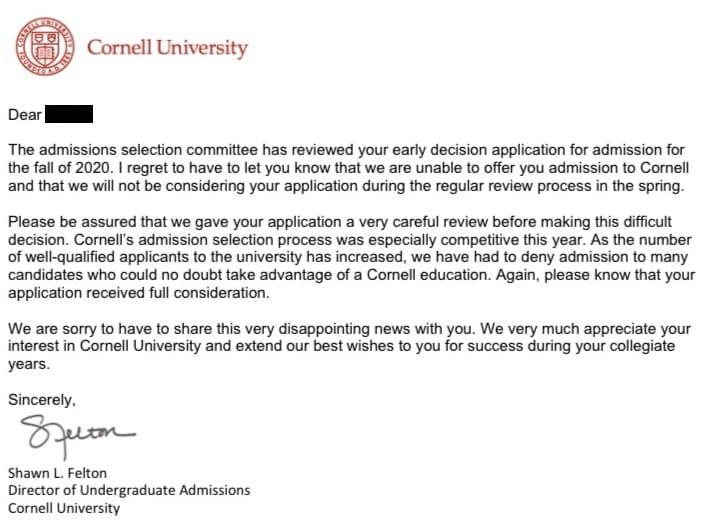Click the blacked-out recipient name box
The height and width of the screenshot is (526, 703).
coord(69,114)
